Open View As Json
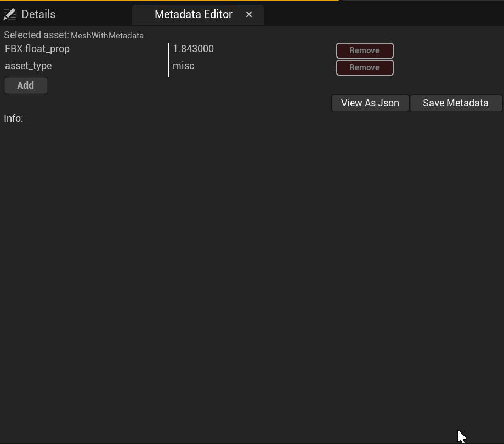 click(370, 103)
